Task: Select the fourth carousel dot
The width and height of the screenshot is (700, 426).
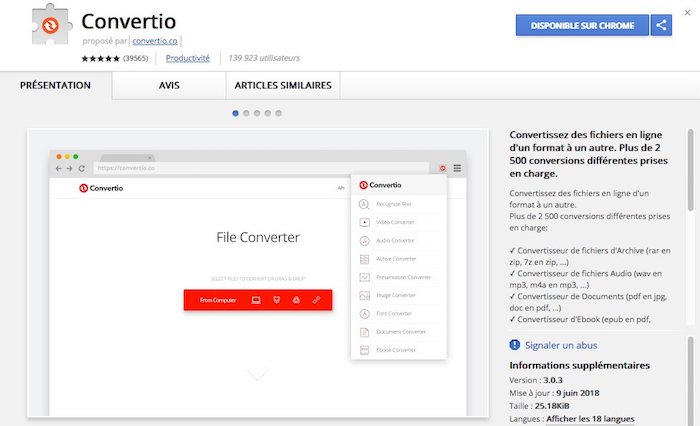Action: (267, 113)
